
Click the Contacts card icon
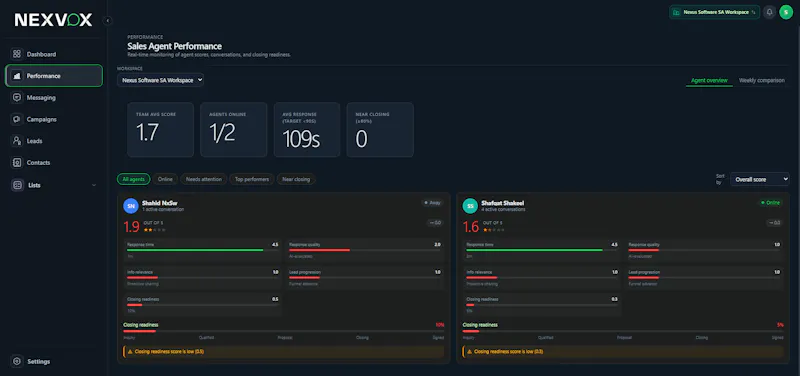coord(17,163)
